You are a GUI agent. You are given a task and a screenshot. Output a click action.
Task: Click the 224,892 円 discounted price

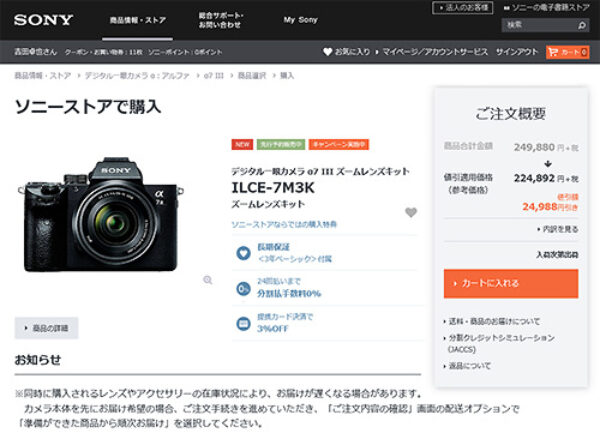(x=546, y=178)
